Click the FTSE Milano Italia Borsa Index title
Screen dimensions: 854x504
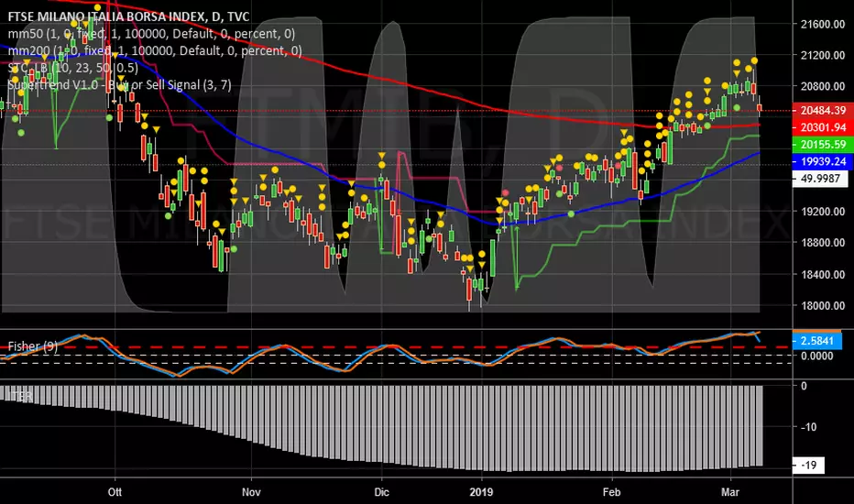pos(128,16)
